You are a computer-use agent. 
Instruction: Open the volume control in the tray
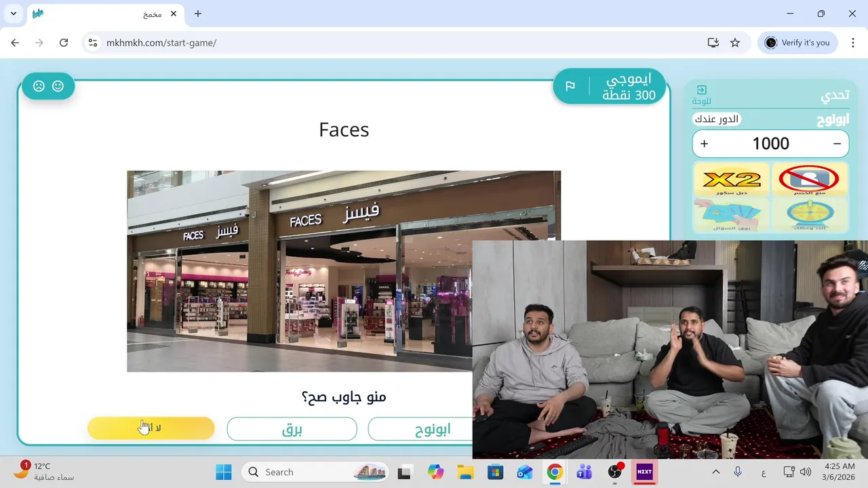tap(806, 472)
